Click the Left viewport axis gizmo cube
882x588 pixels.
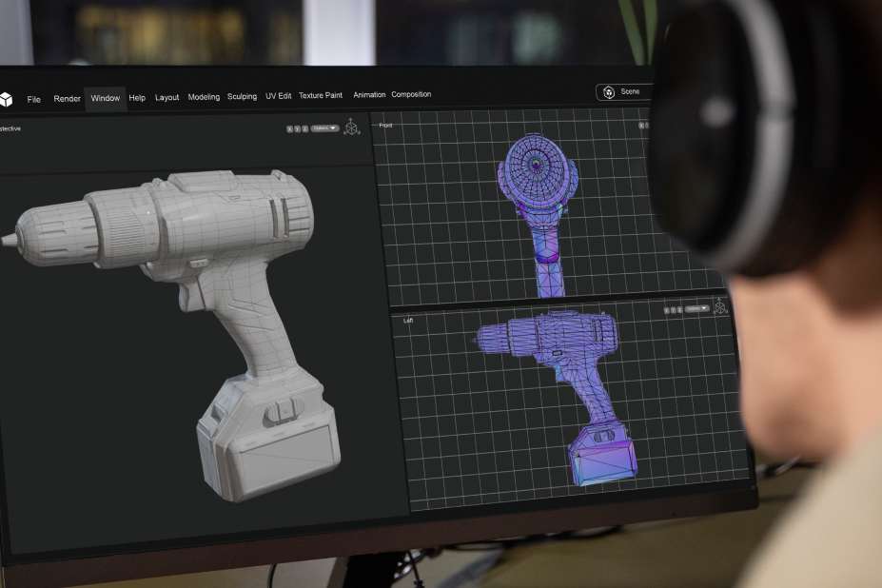click(x=720, y=306)
